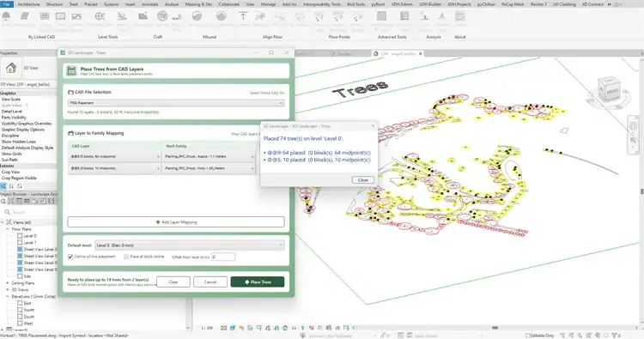Select the Level 1 floor plan

click(x=30, y=243)
